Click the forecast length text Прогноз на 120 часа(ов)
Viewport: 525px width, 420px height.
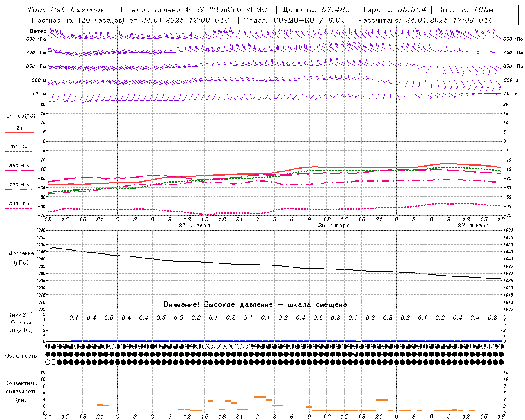79,20
